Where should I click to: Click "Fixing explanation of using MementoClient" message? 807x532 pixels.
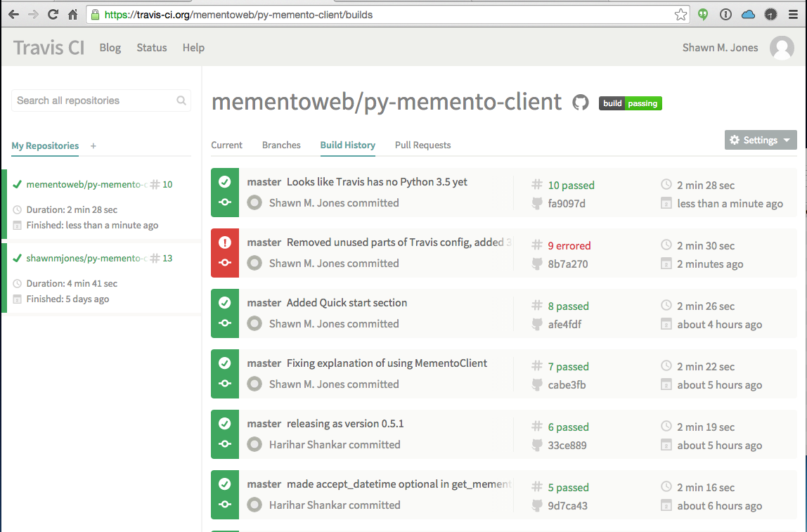pos(387,363)
